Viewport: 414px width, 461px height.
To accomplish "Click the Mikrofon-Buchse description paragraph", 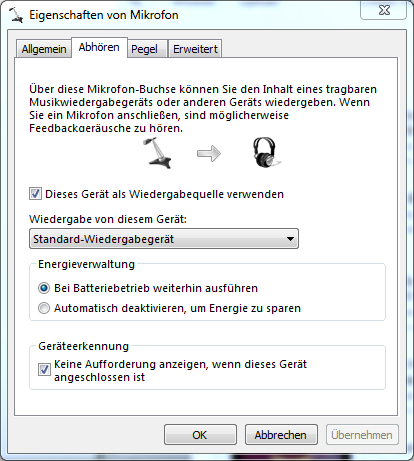I will click(203, 108).
